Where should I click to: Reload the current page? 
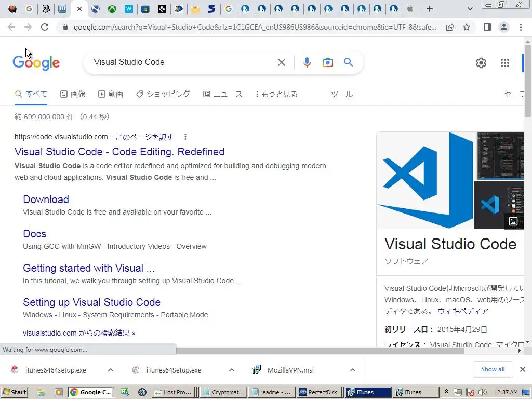[x=45, y=27]
